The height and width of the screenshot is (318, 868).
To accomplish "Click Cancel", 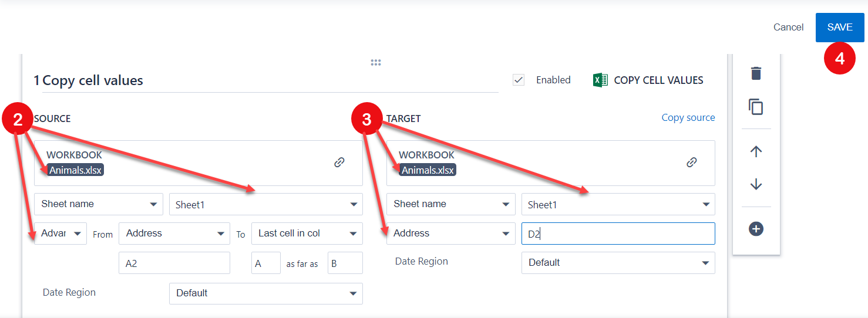I will [x=788, y=28].
